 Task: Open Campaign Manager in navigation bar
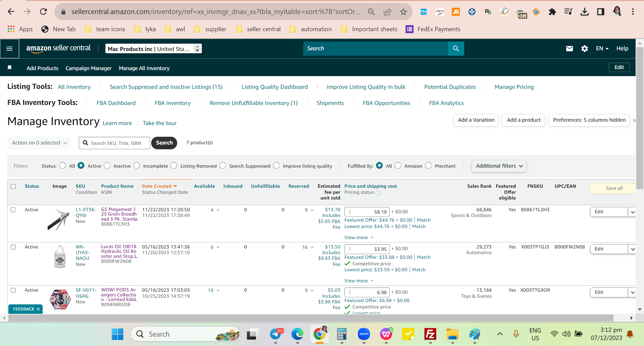click(x=89, y=68)
